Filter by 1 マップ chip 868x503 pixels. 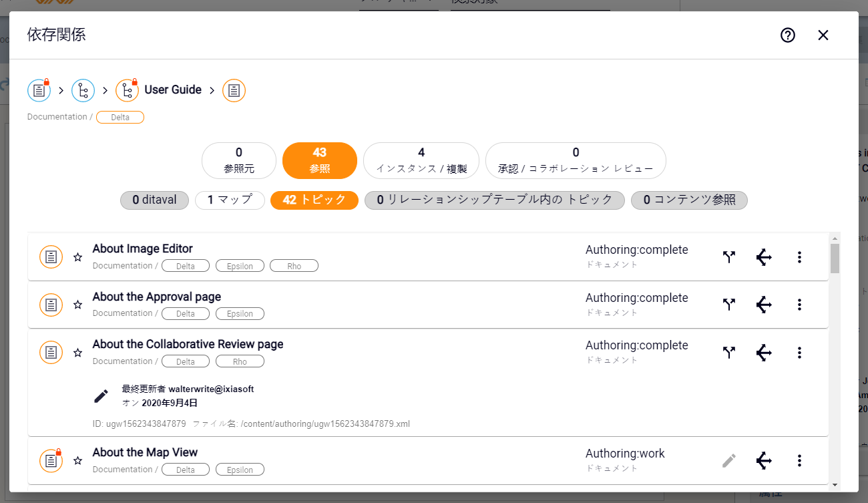pos(230,200)
